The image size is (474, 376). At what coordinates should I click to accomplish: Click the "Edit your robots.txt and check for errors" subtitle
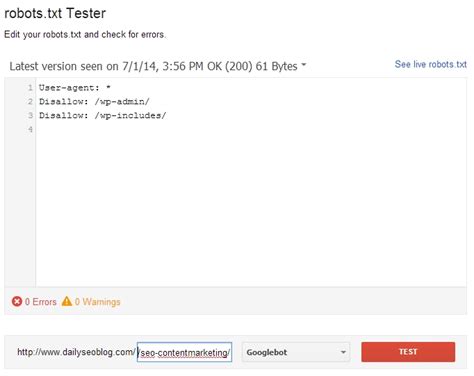tap(85, 34)
